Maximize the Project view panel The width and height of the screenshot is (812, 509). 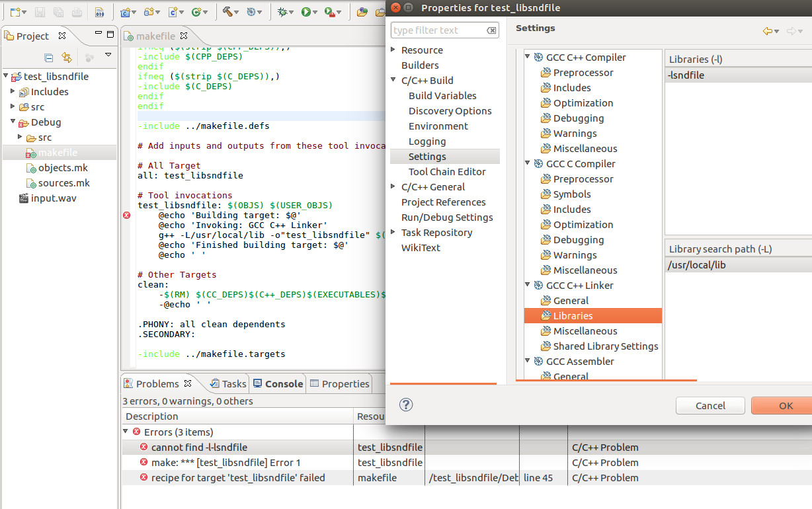click(x=110, y=35)
